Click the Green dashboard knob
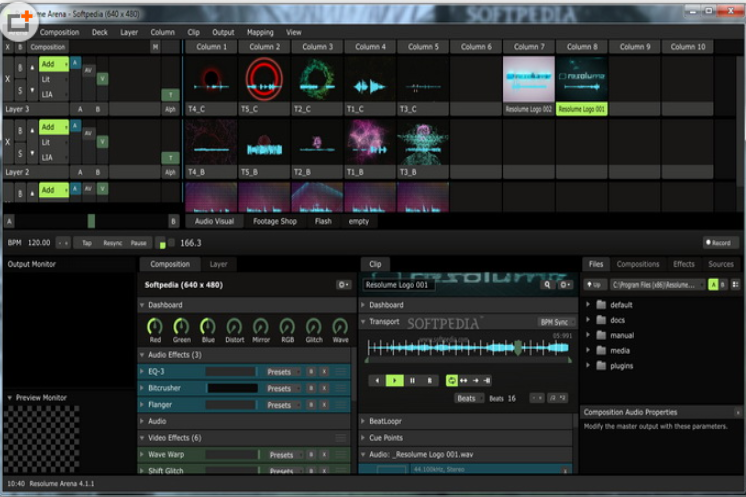746x497 pixels. [x=181, y=327]
